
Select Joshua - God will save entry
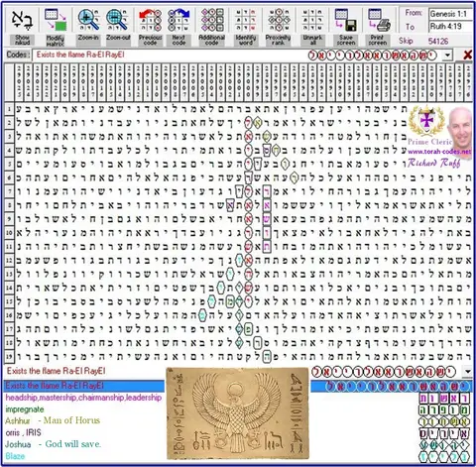click(53, 444)
